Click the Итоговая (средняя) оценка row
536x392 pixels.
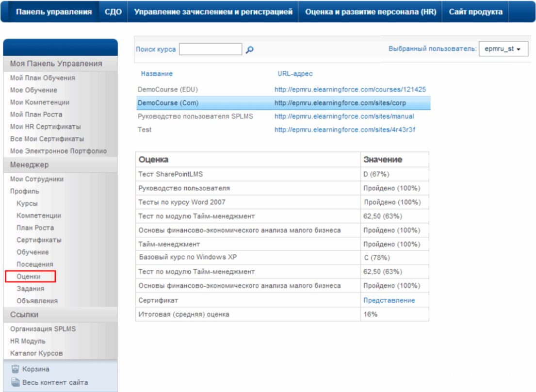pos(282,314)
